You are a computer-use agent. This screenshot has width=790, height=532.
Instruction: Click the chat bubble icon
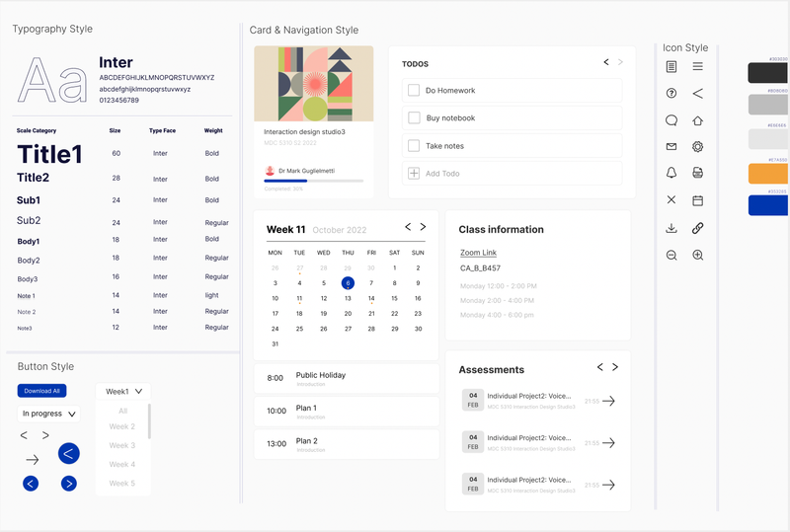[x=671, y=120]
